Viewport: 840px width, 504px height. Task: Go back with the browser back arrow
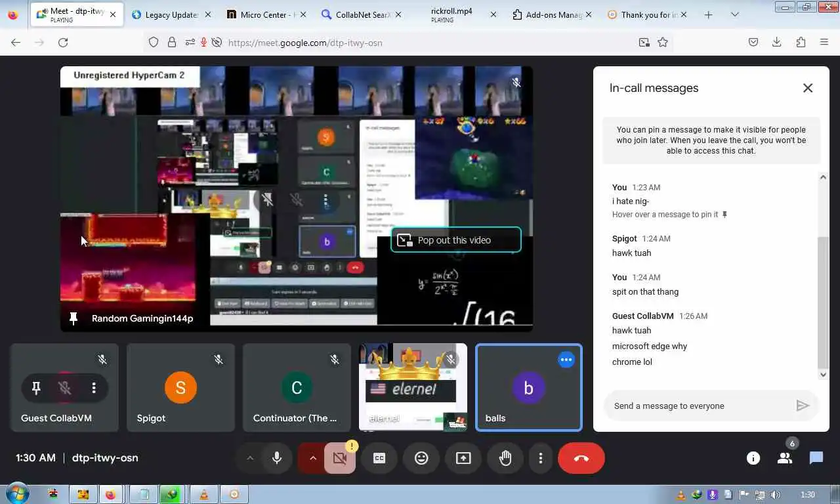pos(16,42)
